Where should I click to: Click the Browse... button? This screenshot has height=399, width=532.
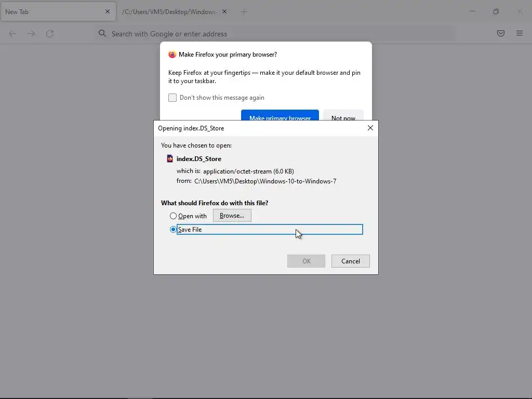click(x=232, y=216)
